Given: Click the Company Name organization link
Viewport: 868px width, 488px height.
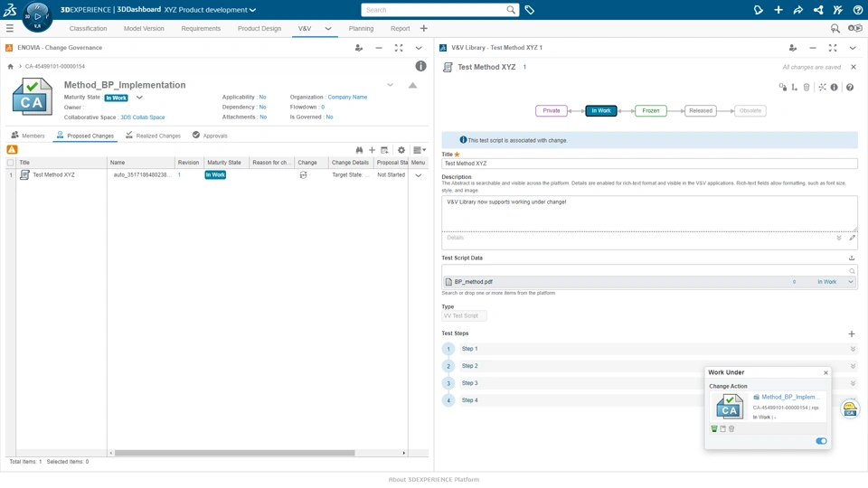Looking at the screenshot, I should pos(347,98).
